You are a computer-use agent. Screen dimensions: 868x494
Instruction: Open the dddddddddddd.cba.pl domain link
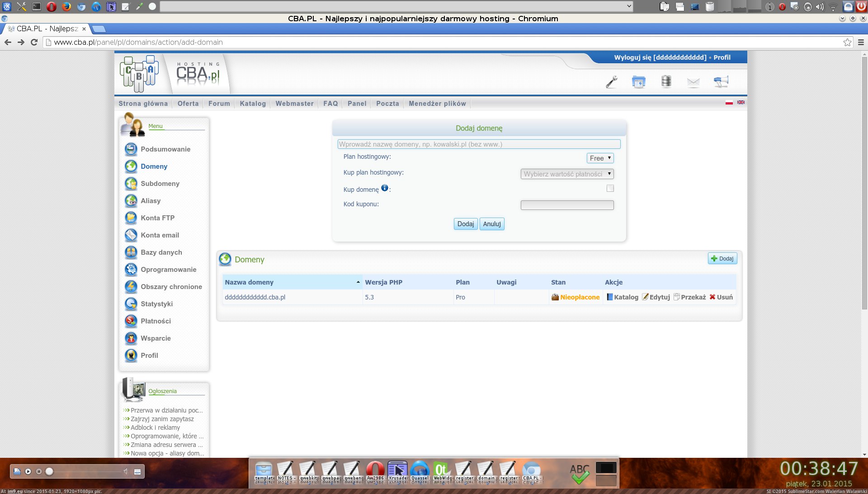255,297
